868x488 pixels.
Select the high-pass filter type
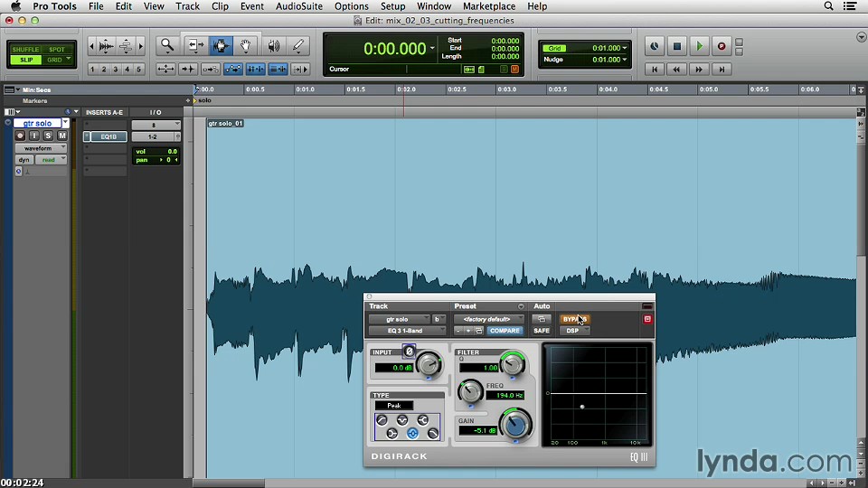(x=382, y=420)
